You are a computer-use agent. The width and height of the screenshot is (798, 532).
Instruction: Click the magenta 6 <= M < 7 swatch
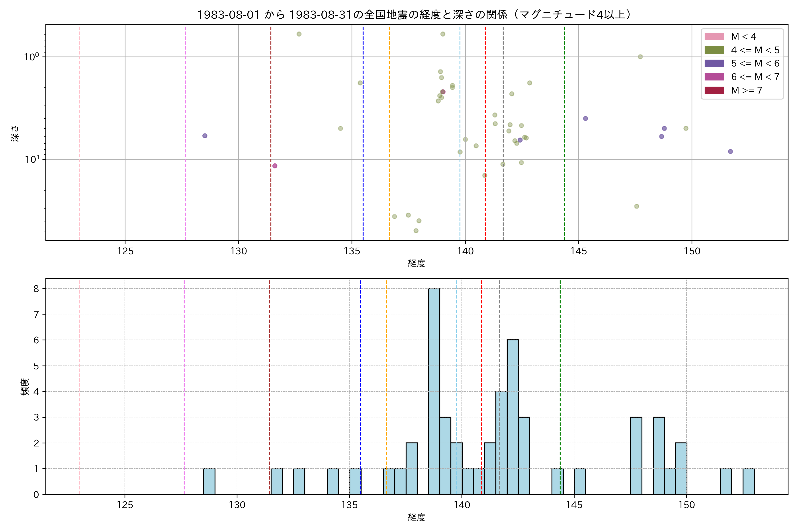coord(714,77)
